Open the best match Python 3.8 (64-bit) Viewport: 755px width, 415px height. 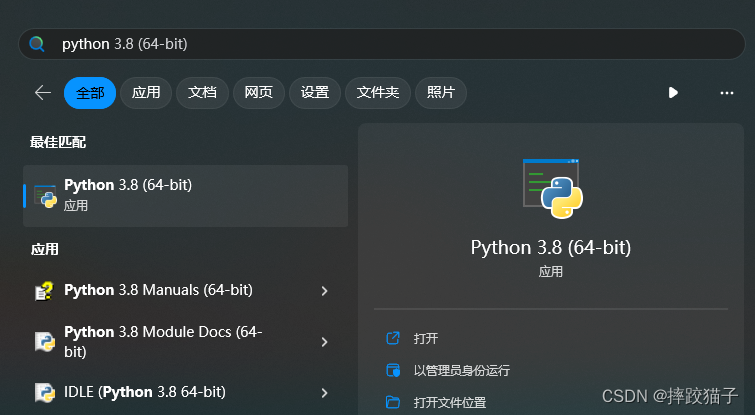(185, 196)
